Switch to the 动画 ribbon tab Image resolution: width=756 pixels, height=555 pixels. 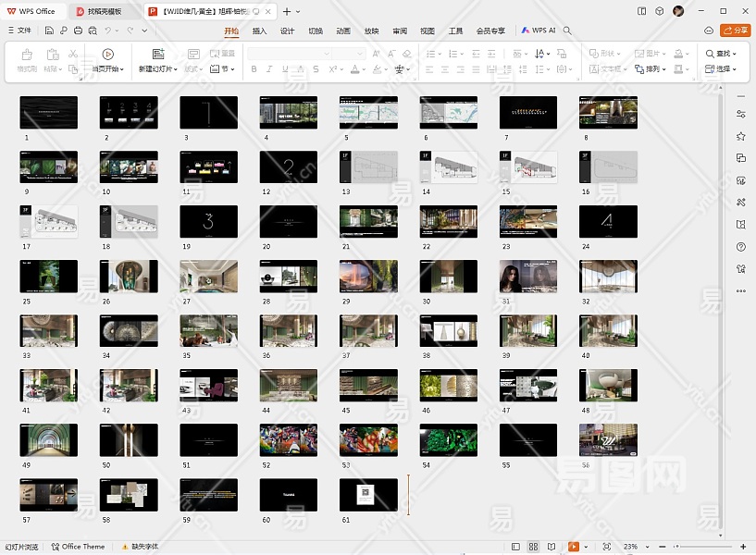tap(343, 31)
